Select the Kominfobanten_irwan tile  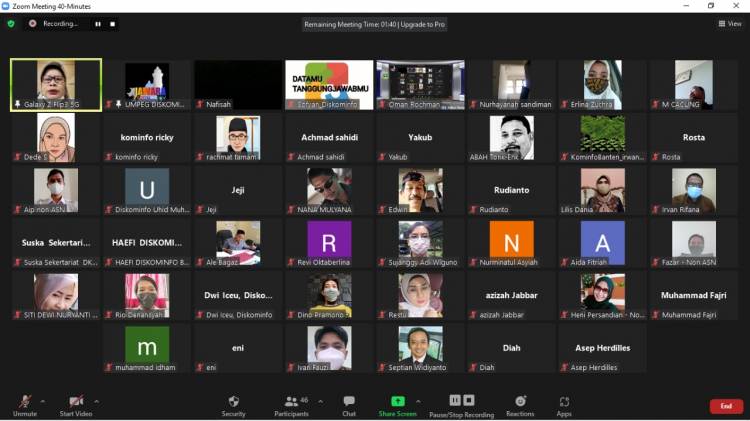603,138
